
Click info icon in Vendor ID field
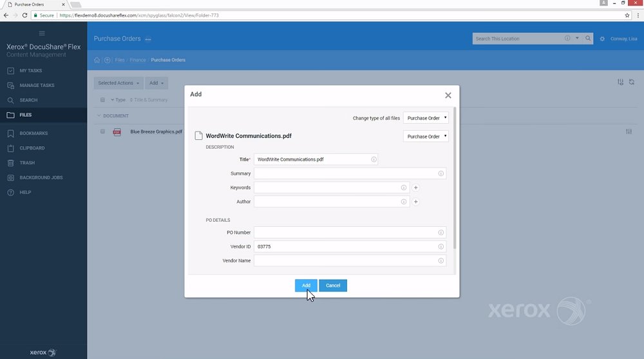point(440,246)
